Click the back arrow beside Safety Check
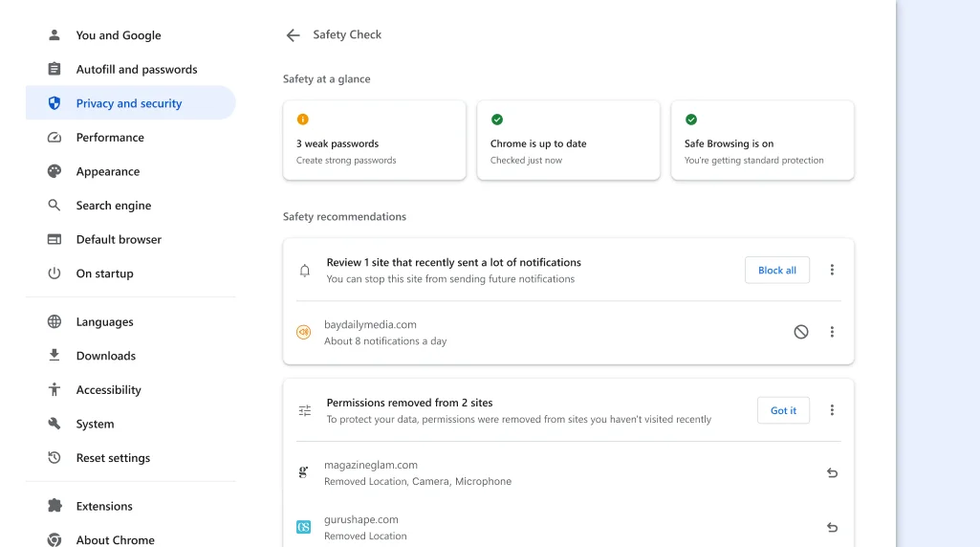980x547 pixels. [293, 35]
